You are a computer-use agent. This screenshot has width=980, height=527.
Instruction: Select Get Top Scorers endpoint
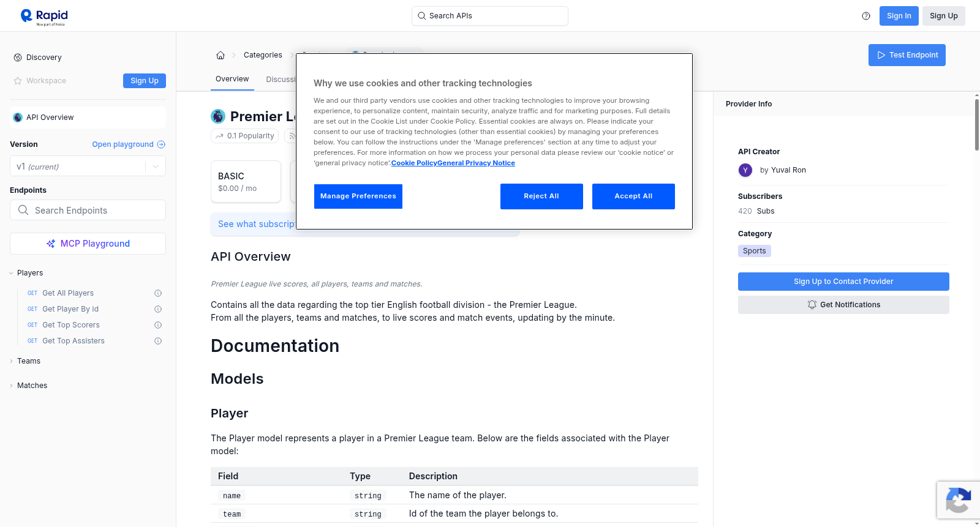coord(71,325)
